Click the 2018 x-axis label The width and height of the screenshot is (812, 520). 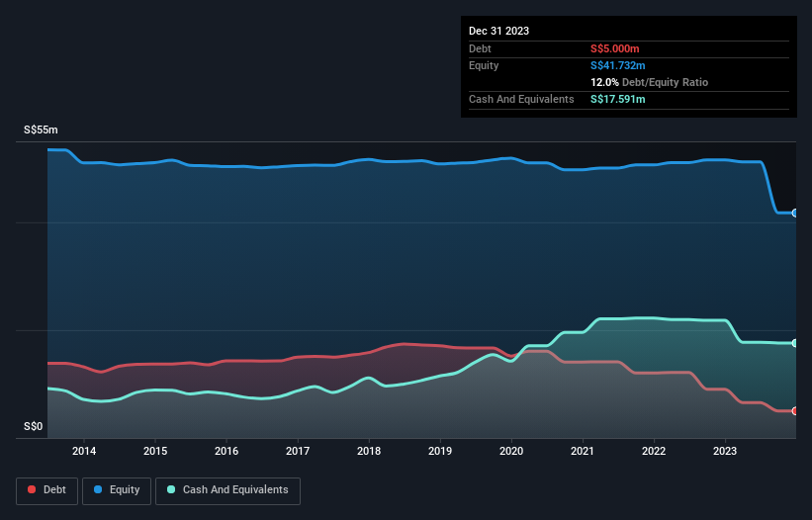coord(369,451)
